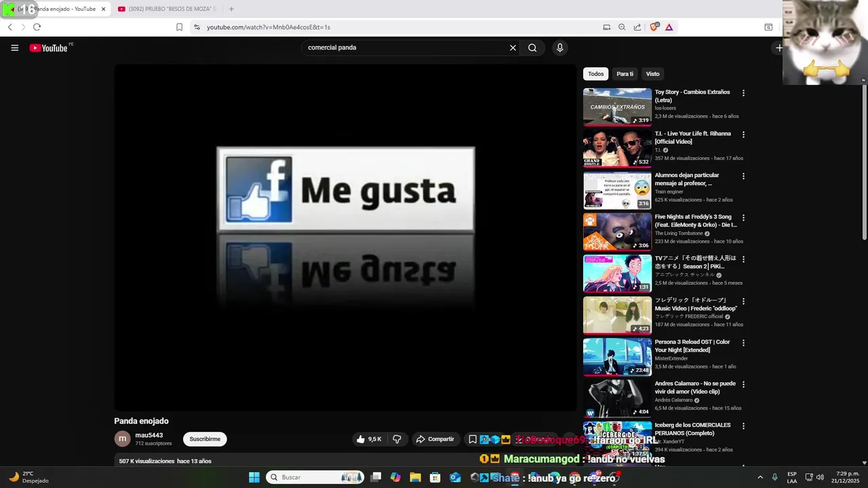Start voice search with microphone icon
The width and height of the screenshot is (868, 488).
pos(559,47)
